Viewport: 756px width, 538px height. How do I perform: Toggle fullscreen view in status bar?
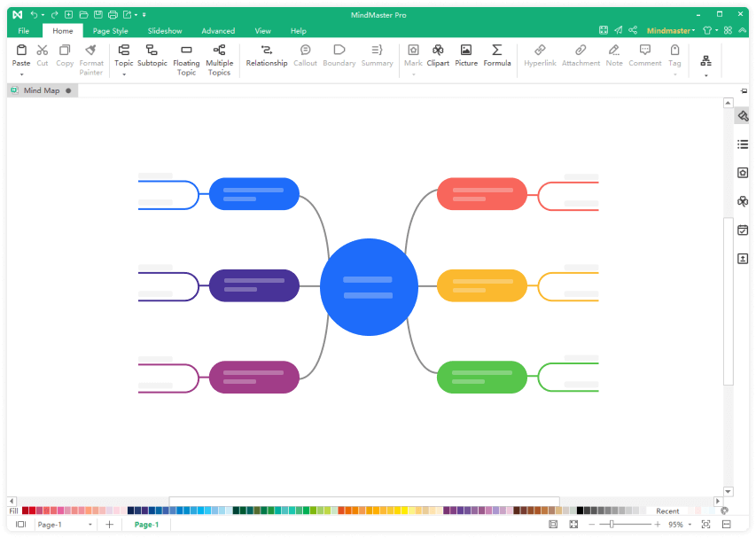(x=573, y=525)
